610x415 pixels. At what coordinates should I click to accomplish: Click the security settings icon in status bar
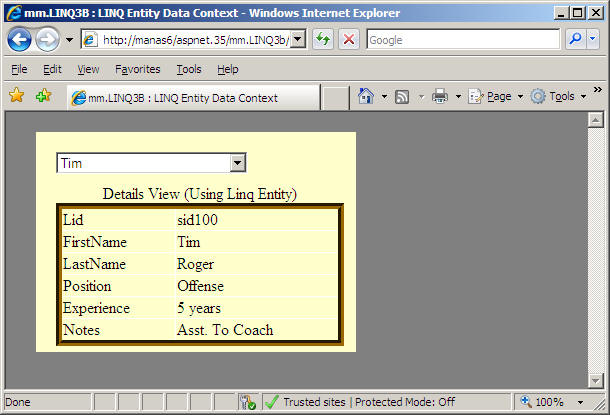pos(247,402)
